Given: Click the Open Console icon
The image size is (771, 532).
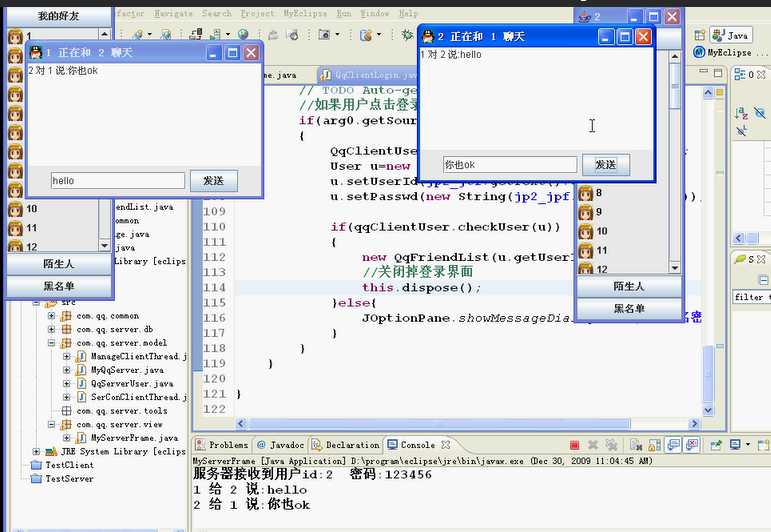Looking at the screenshot, I should (763, 445).
